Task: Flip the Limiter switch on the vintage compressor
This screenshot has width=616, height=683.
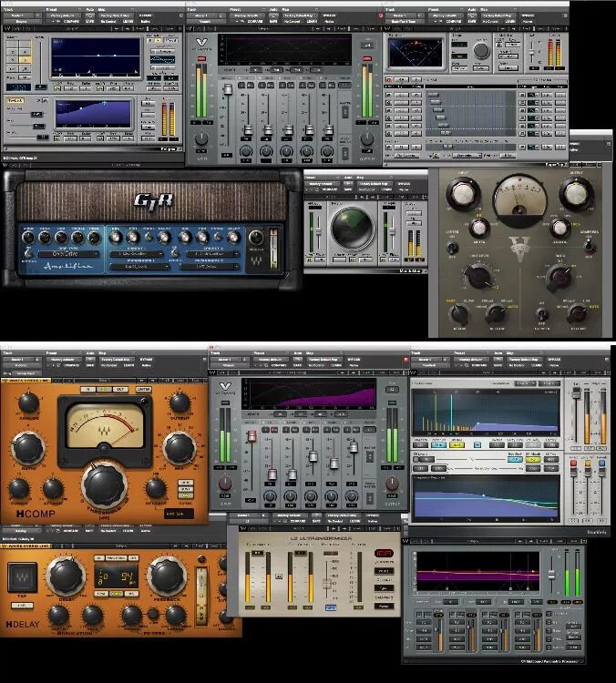Action: (453, 248)
